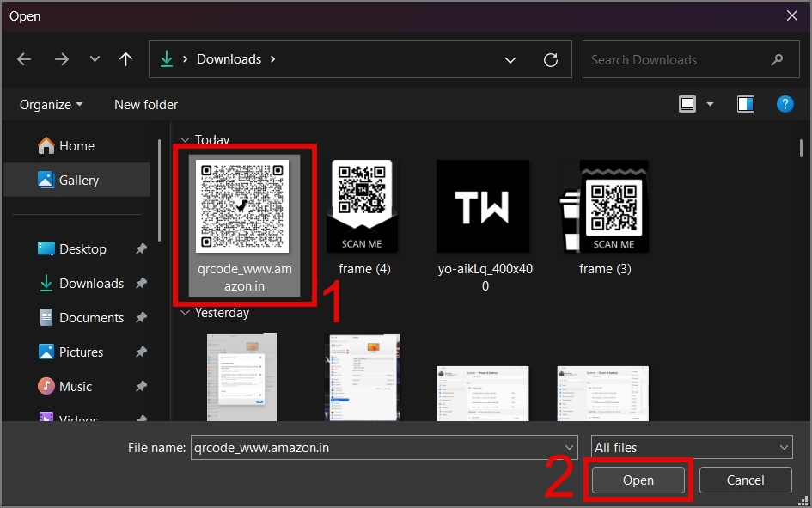Click the change view layout icon

[x=687, y=104]
